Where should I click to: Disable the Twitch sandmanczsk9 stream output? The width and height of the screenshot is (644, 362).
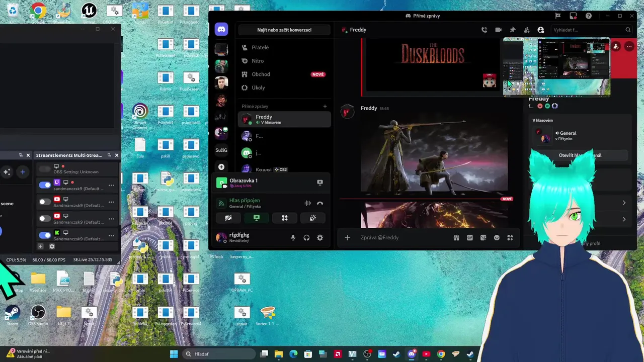click(45, 185)
